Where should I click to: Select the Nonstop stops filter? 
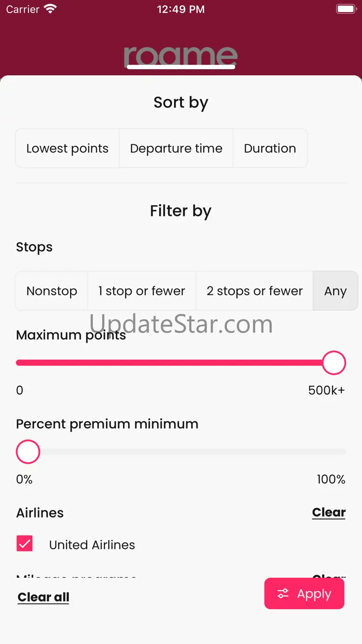52,291
